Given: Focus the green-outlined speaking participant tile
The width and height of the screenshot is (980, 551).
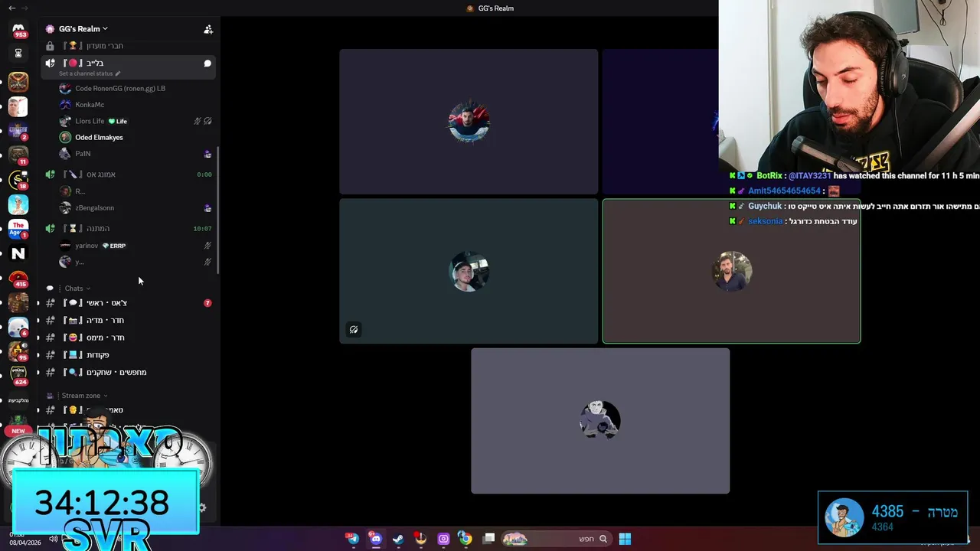Looking at the screenshot, I should [x=731, y=271].
